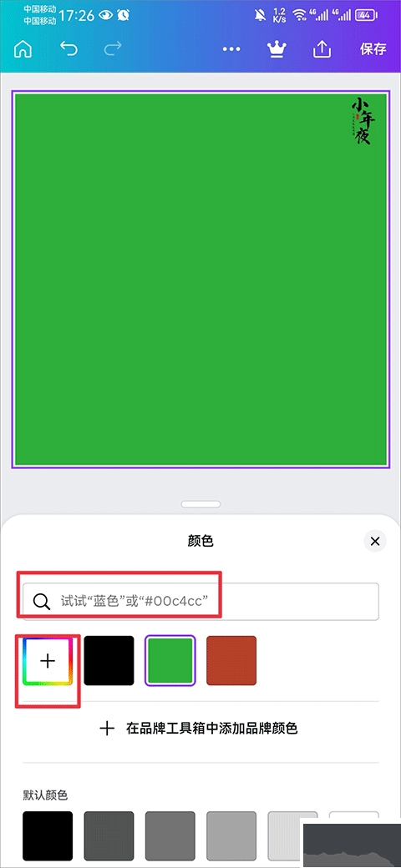Tap the crown premium icon
Screen dimensions: 401x868
click(276, 49)
